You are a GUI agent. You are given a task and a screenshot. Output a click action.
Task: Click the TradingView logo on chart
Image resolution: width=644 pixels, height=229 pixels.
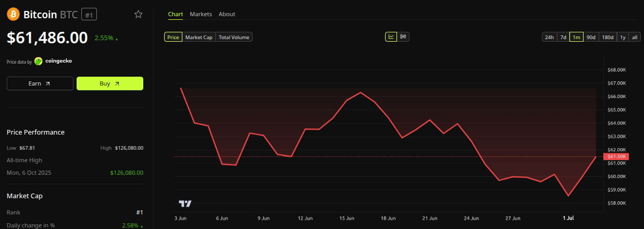pyautogui.click(x=185, y=203)
